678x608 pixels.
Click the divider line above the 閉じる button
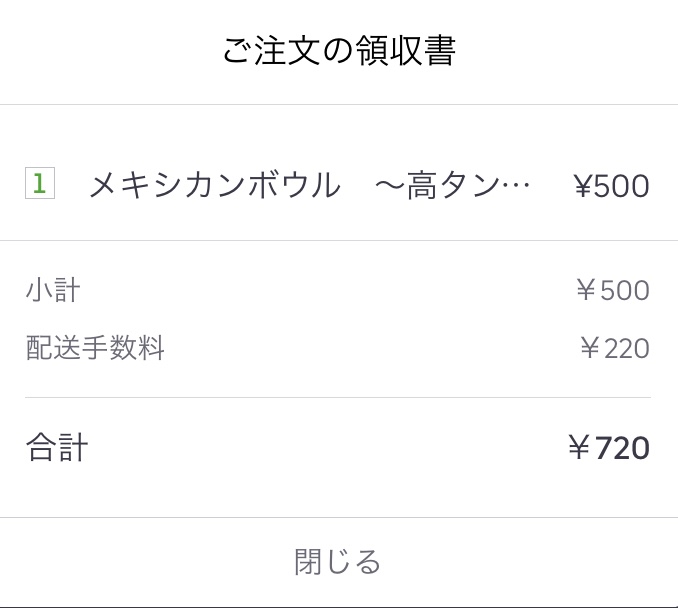point(338,517)
